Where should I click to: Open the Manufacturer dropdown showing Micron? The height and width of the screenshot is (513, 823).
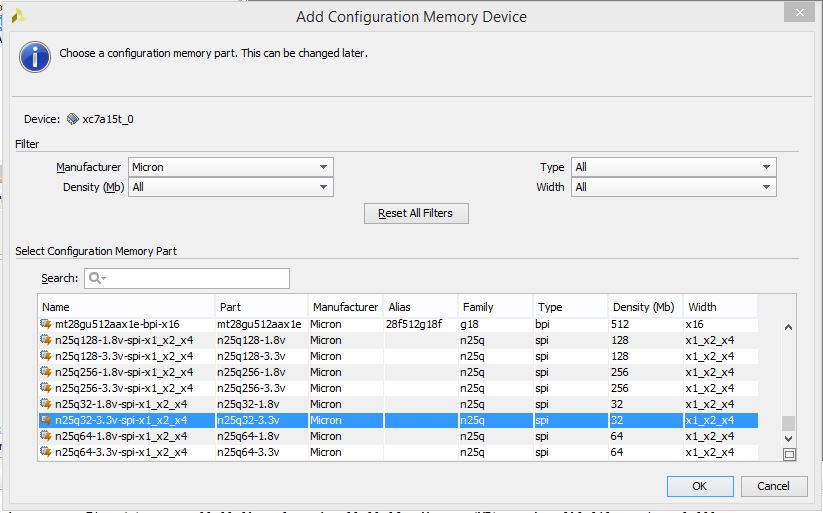tap(231, 167)
